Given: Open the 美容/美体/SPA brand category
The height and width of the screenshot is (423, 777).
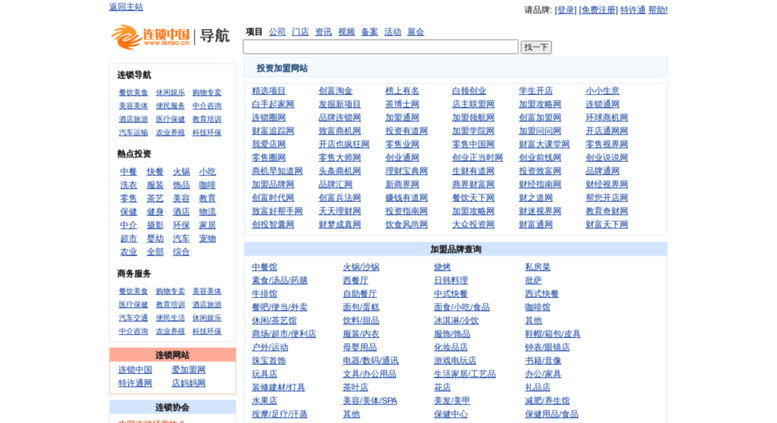Looking at the screenshot, I should pos(370,401).
